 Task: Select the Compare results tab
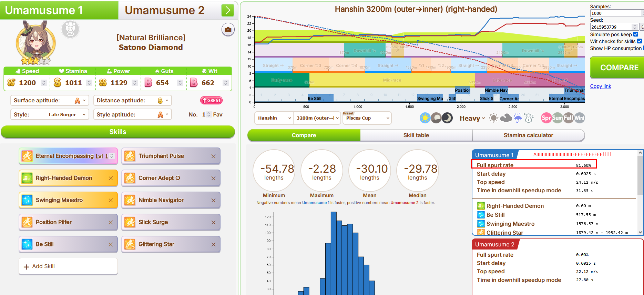(304, 135)
